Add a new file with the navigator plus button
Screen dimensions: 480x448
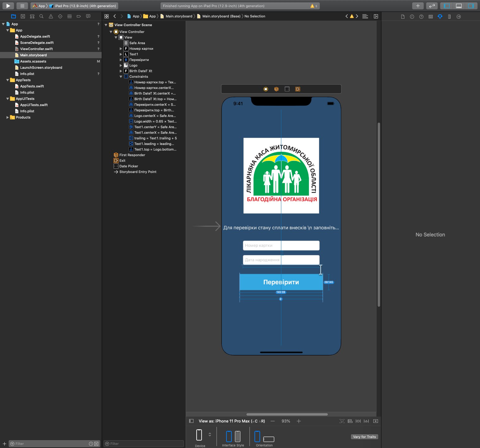coord(4,444)
